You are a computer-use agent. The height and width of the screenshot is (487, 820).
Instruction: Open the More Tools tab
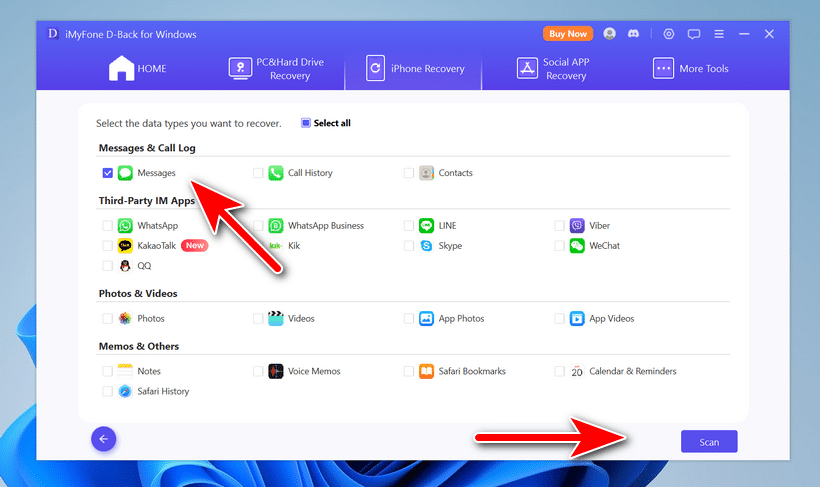coord(690,69)
